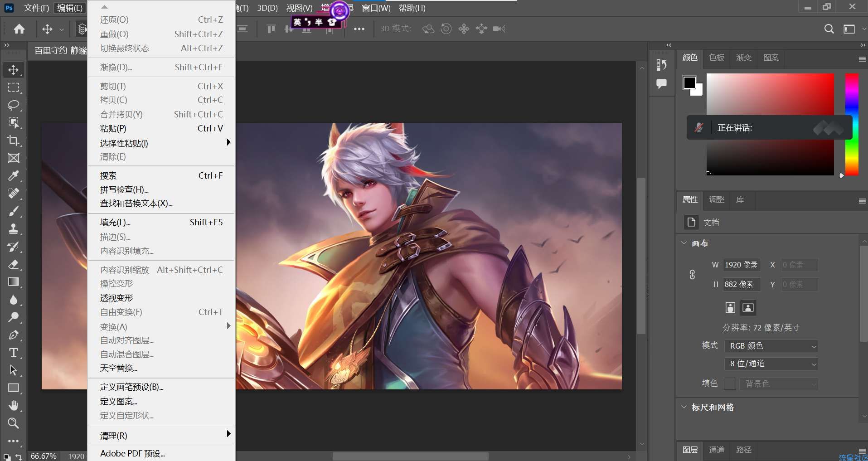Choose 天空替换 from the Edit menu
This screenshot has width=868, height=461.
[161, 368]
